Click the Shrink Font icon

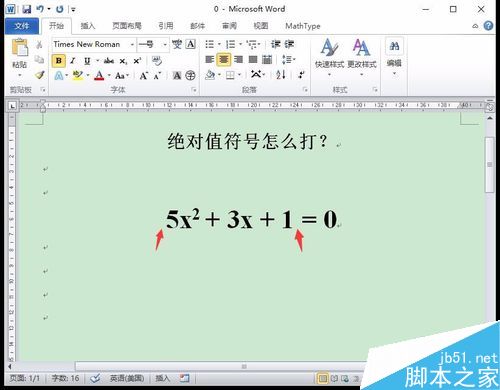[157, 76]
